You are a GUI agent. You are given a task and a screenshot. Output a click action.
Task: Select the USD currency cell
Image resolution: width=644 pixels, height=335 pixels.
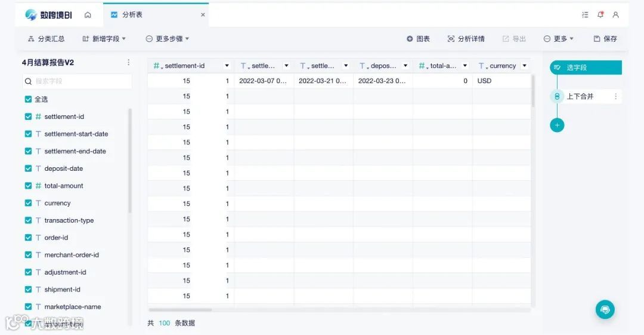[501, 81]
